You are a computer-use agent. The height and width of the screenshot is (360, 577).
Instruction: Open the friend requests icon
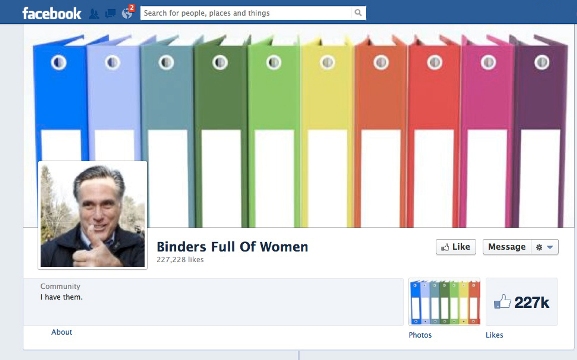click(94, 14)
